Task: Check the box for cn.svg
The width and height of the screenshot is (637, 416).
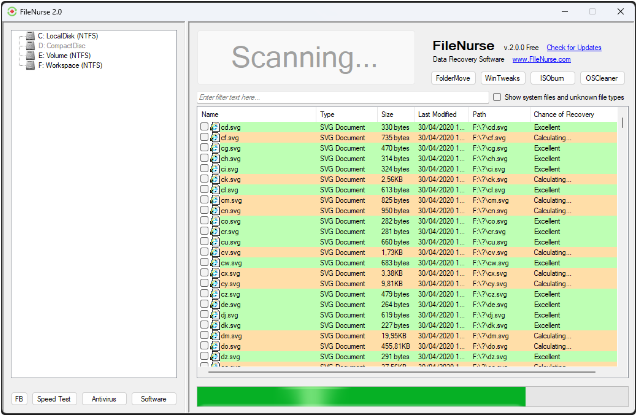Action: (204, 210)
